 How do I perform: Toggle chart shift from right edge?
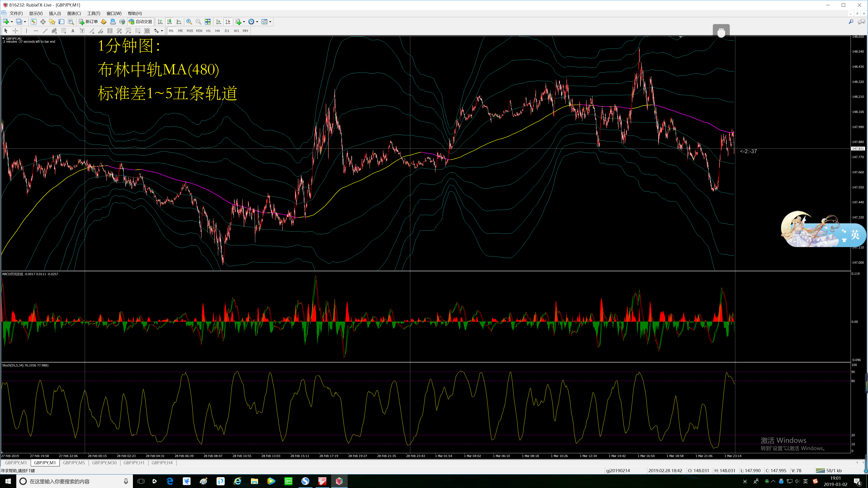(228, 21)
